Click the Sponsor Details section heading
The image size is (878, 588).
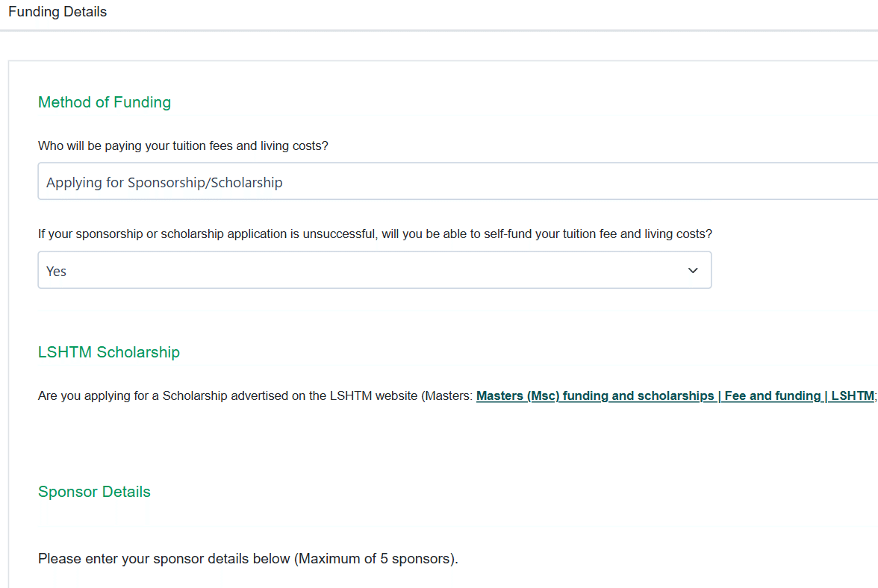click(x=94, y=492)
